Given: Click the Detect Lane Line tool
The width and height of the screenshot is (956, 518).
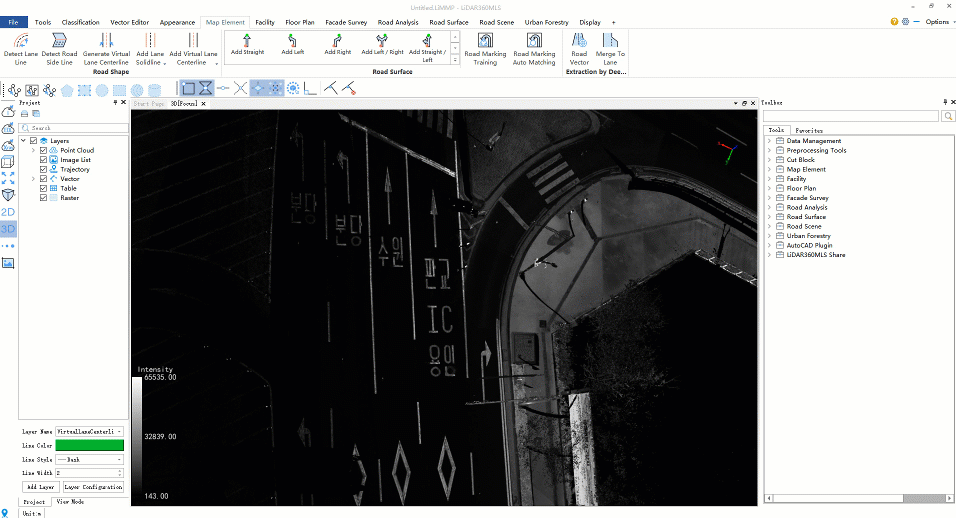Looking at the screenshot, I should point(21,49).
